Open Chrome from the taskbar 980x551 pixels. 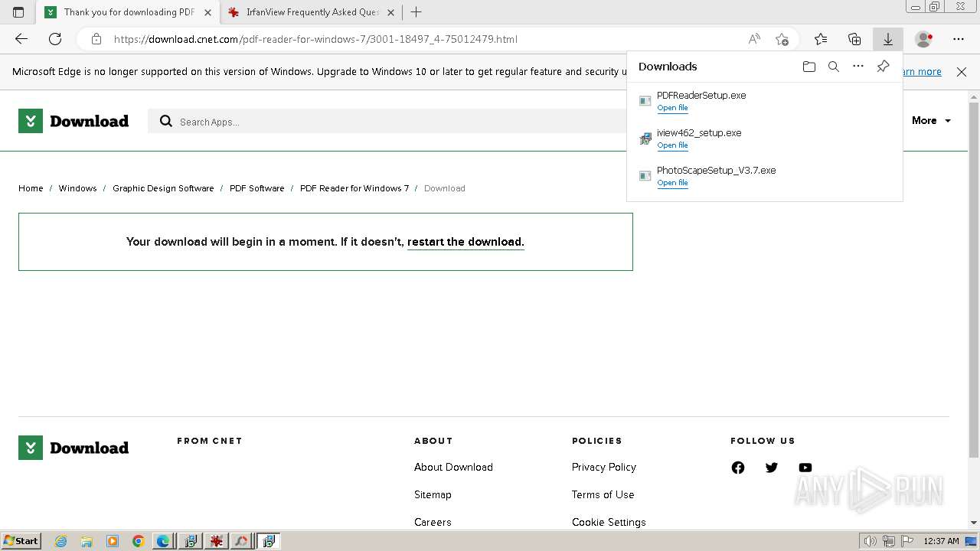tap(139, 541)
